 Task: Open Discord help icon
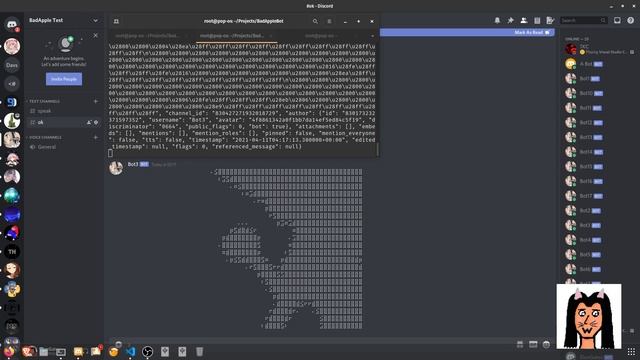point(631,20)
